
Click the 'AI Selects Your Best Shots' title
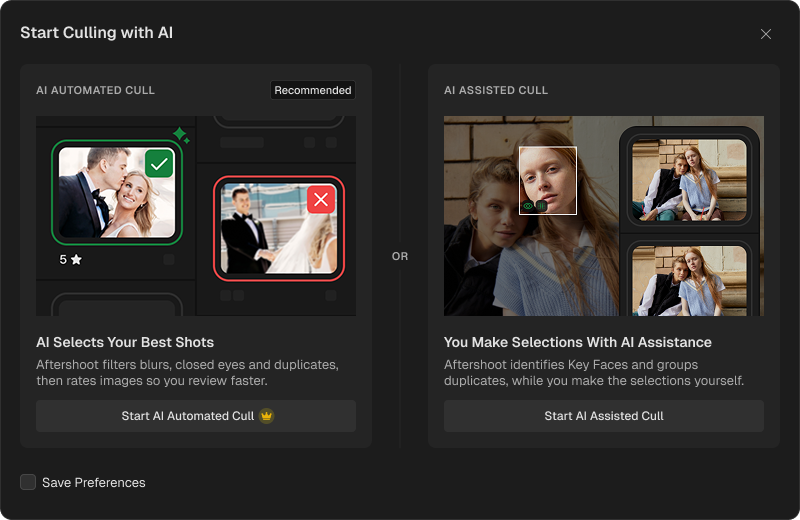click(x=125, y=342)
